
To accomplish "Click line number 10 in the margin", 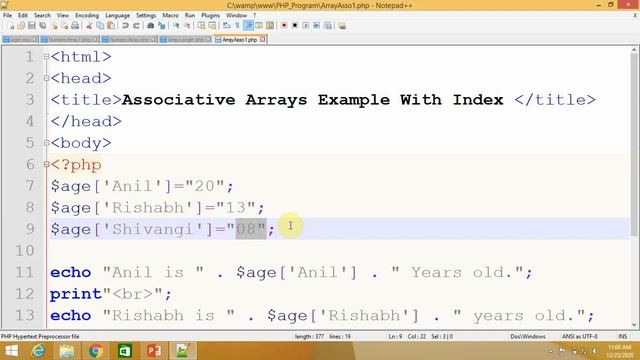I will click(x=24, y=251).
